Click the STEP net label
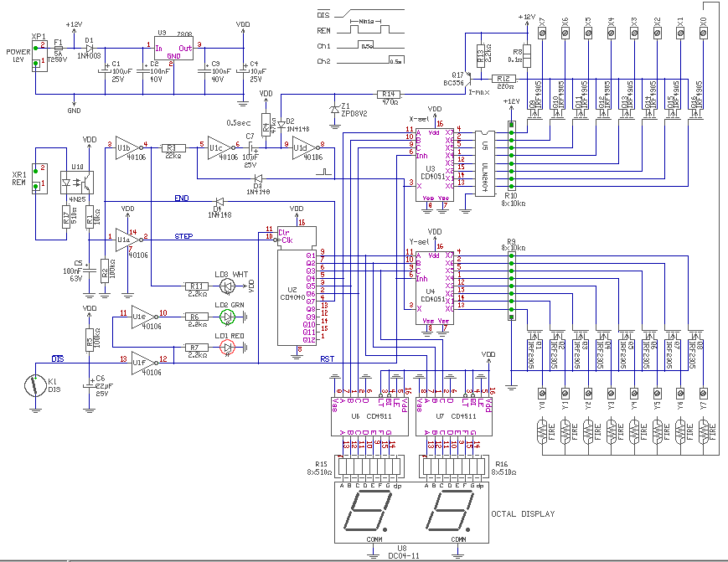The image size is (728, 562). 183,236
